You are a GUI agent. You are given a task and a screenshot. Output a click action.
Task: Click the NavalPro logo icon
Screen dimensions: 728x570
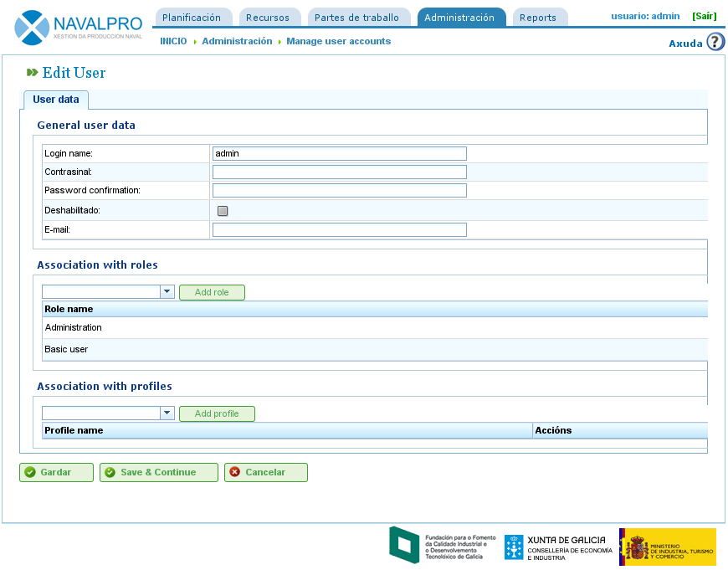(33, 27)
